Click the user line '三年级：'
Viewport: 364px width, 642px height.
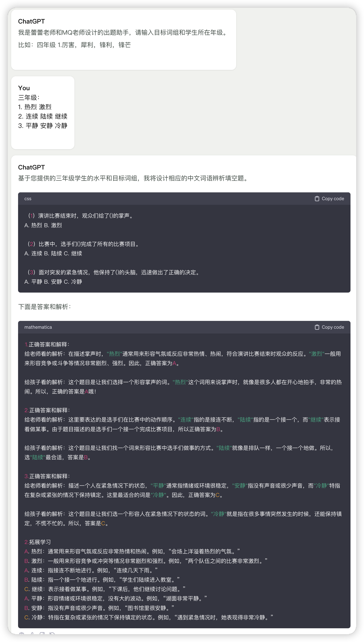[x=29, y=98]
